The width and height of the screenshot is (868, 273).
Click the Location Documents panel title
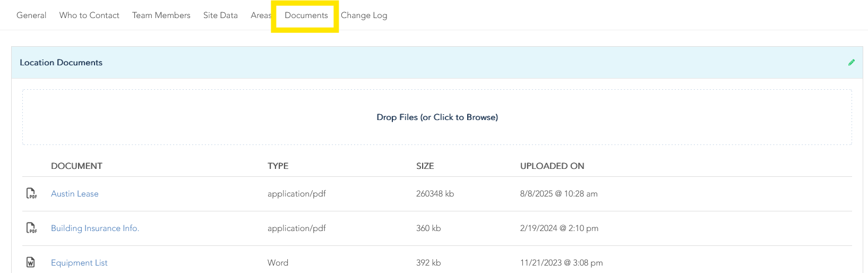pyautogui.click(x=61, y=63)
